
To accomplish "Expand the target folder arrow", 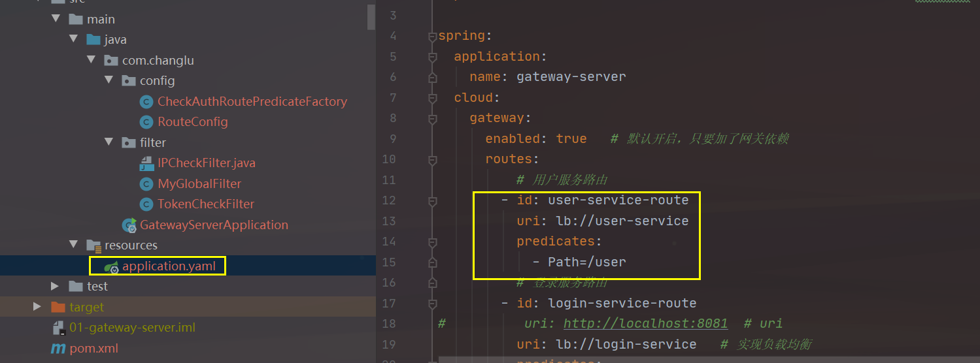I will [x=38, y=307].
